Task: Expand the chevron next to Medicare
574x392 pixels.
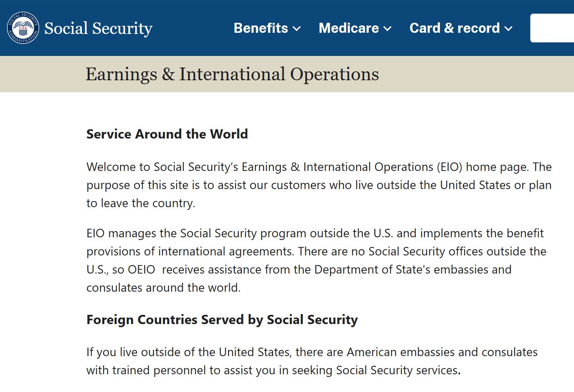Action: point(387,29)
